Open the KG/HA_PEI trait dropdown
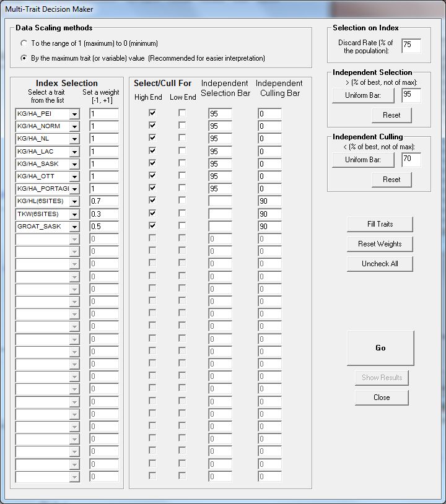 [x=74, y=114]
